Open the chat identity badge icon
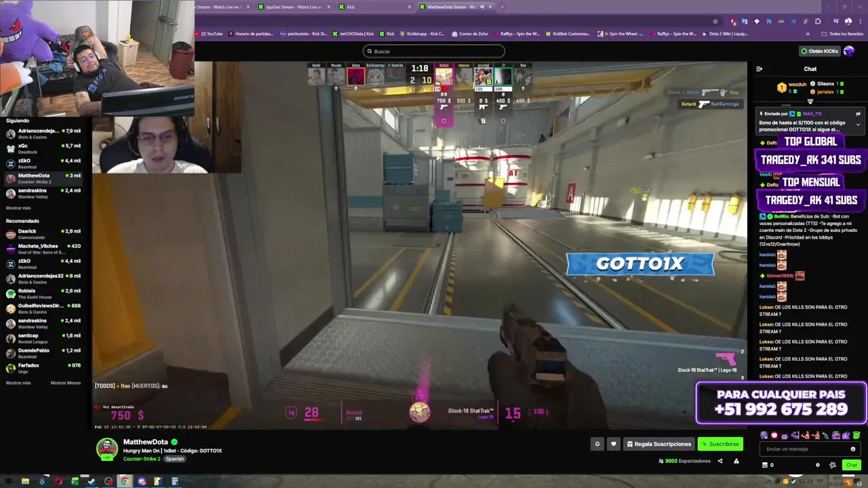Image resolution: width=868 pixels, height=488 pixels. coord(833,465)
